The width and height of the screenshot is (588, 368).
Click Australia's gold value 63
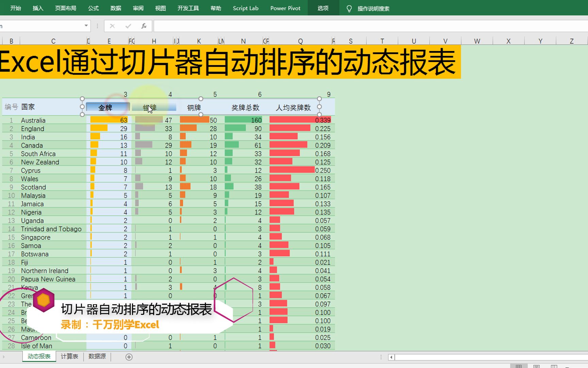pos(124,120)
